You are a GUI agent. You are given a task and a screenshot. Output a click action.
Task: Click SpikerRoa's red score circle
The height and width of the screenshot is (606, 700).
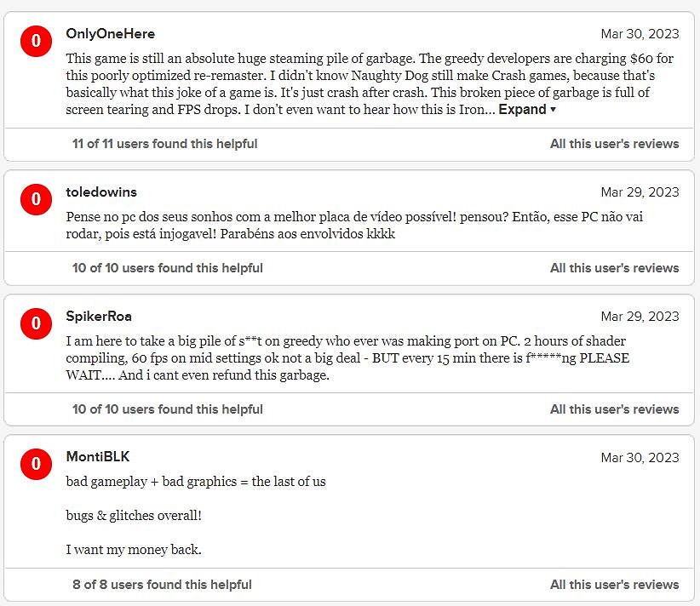(x=36, y=323)
